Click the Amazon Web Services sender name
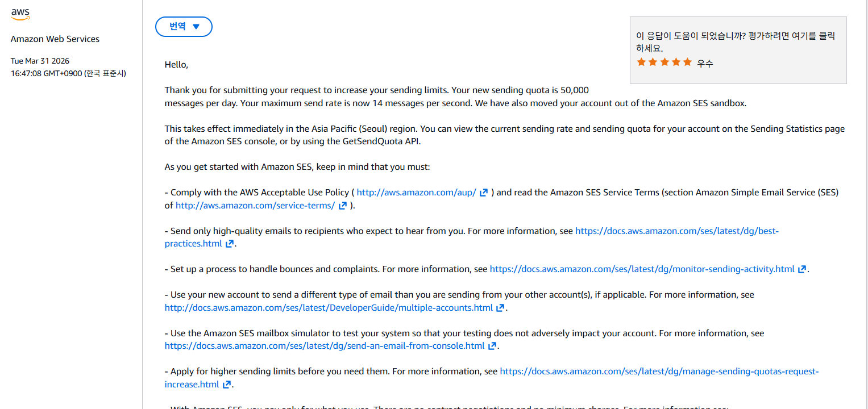868x409 pixels. pyautogui.click(x=55, y=39)
